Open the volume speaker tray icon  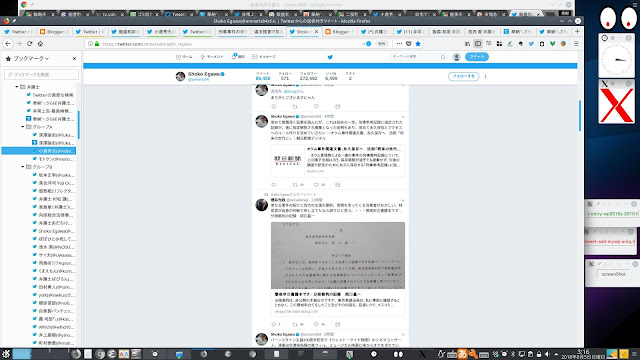click(x=547, y=354)
